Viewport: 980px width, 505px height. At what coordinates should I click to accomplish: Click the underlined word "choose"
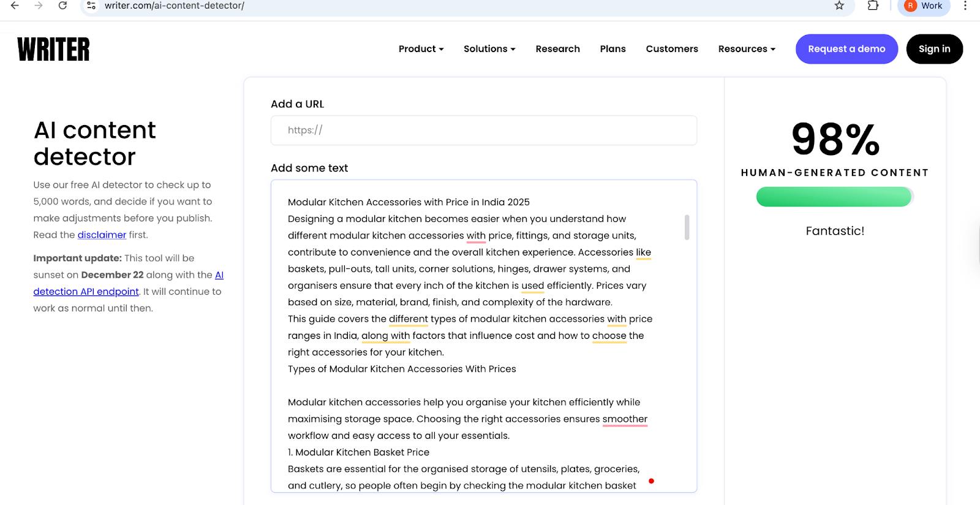(x=609, y=336)
